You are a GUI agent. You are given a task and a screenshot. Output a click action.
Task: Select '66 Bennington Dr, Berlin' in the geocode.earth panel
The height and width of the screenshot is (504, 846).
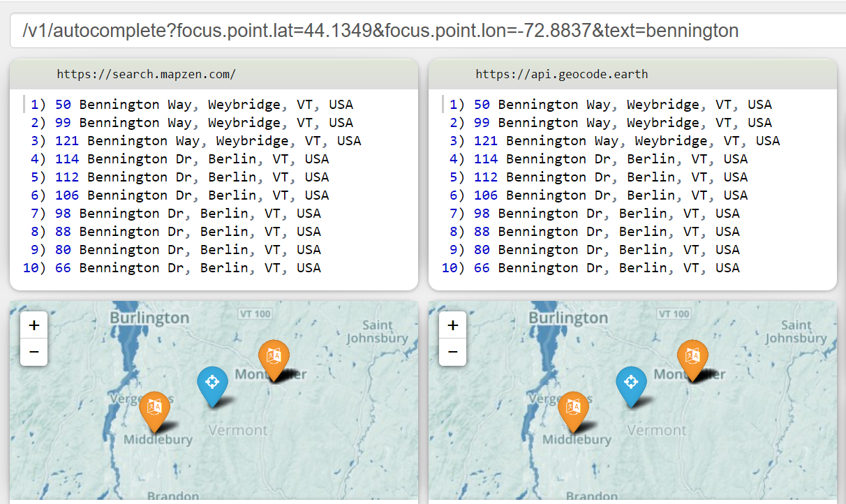click(x=604, y=267)
